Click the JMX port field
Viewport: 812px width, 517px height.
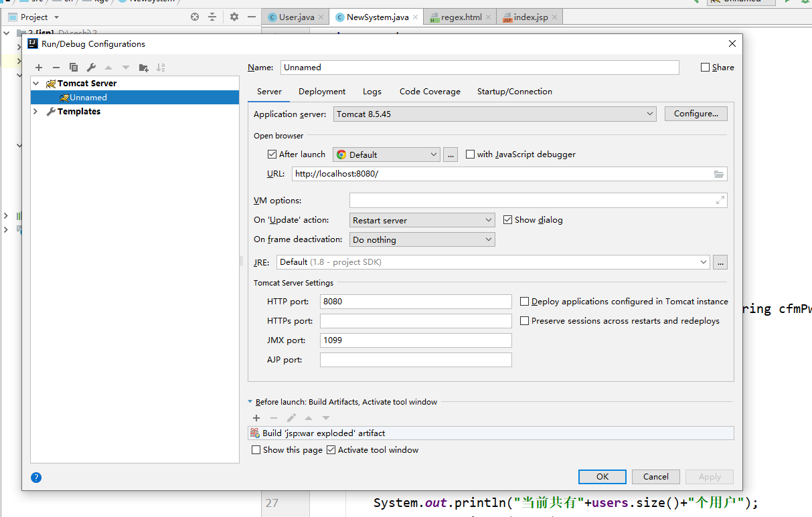pos(416,340)
